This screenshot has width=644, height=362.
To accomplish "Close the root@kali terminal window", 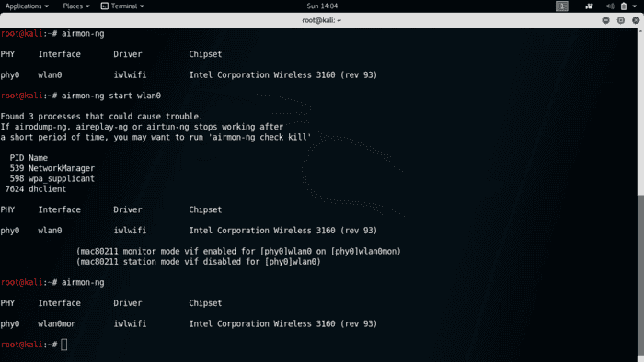I will 636,20.
